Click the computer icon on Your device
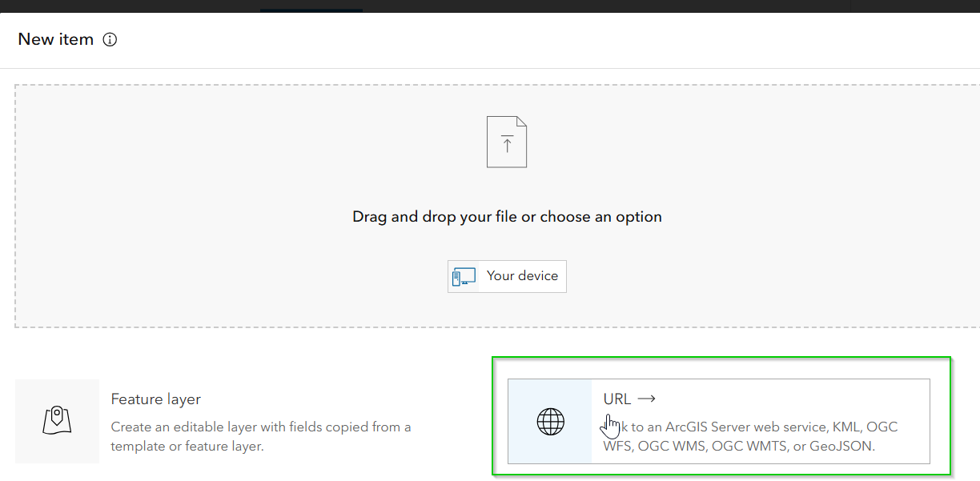The height and width of the screenshot is (481, 980). coord(464,277)
